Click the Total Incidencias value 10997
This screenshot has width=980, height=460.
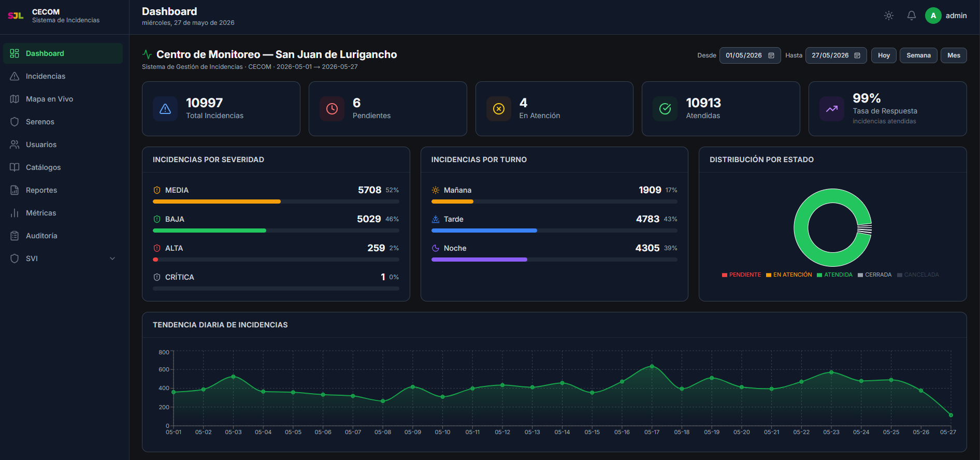(205, 103)
